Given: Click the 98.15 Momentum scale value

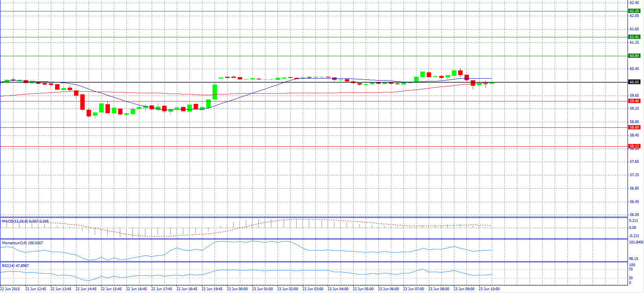Looking at the screenshot, I should 634,259.
